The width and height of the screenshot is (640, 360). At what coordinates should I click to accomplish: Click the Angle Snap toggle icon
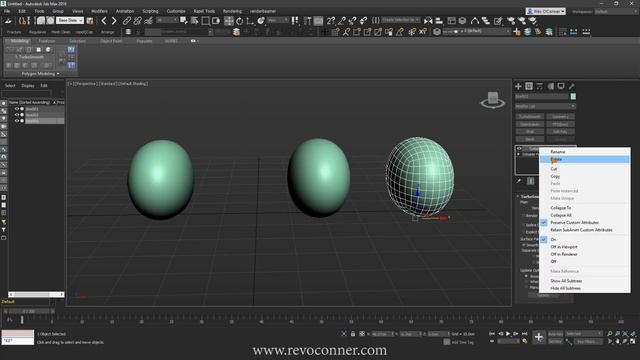tap(342, 20)
